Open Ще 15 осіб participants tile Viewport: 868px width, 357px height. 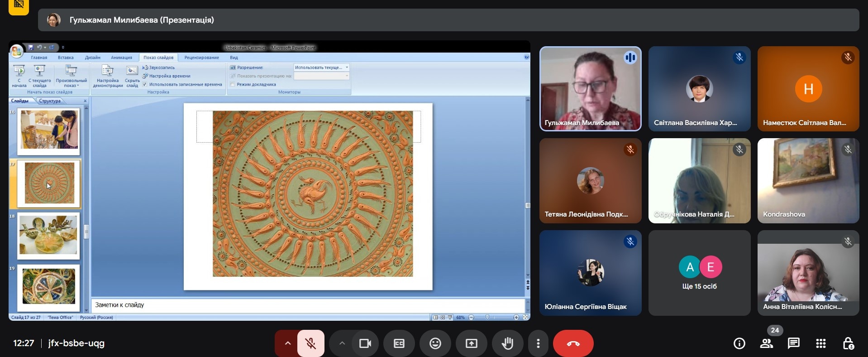699,273
